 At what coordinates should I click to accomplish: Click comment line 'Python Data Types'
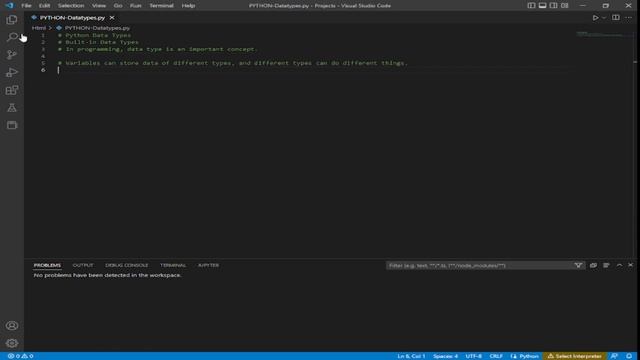[94, 35]
